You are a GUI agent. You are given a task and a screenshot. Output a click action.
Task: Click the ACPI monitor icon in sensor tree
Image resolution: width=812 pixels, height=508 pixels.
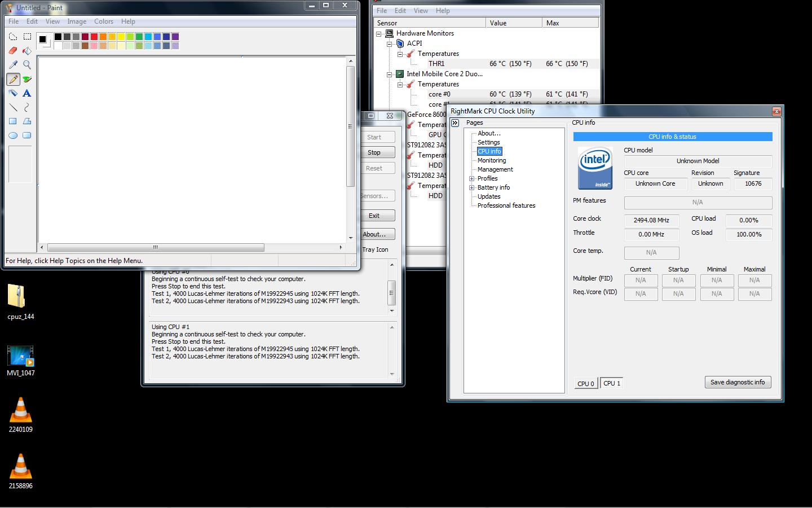tap(400, 43)
